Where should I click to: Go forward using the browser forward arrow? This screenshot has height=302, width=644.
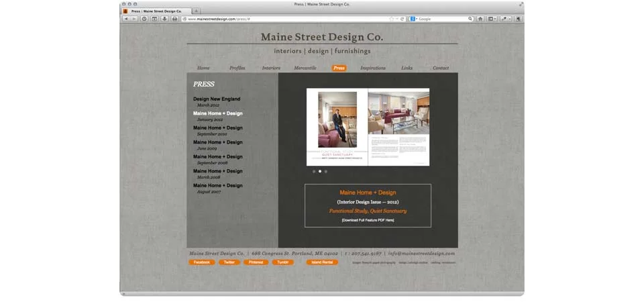tap(134, 19)
